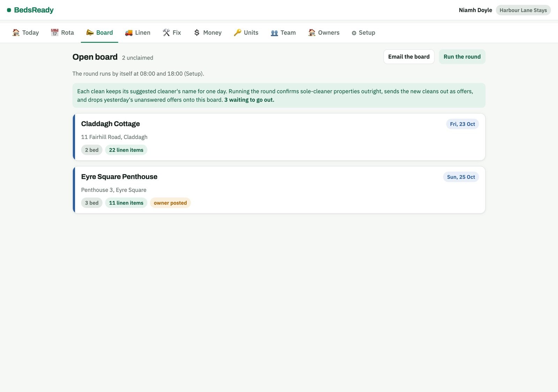
Task: Switch to the Team tab label
Action: point(288,33)
